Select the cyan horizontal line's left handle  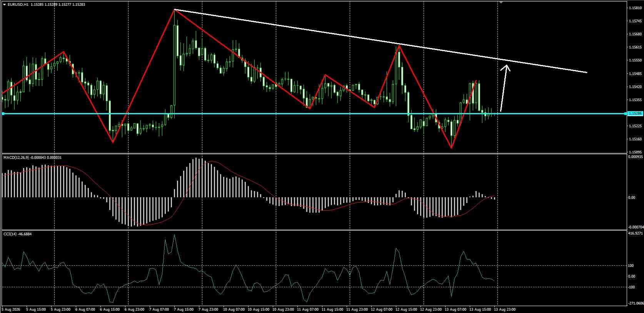click(3, 113)
